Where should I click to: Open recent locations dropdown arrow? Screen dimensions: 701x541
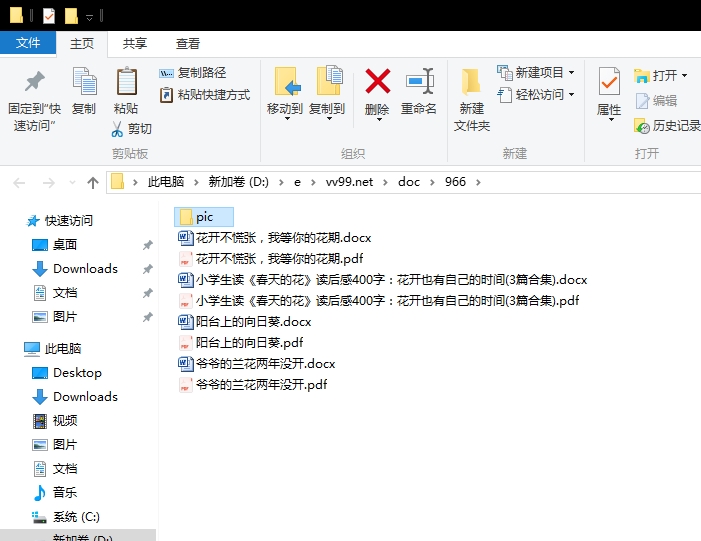pos(72,182)
